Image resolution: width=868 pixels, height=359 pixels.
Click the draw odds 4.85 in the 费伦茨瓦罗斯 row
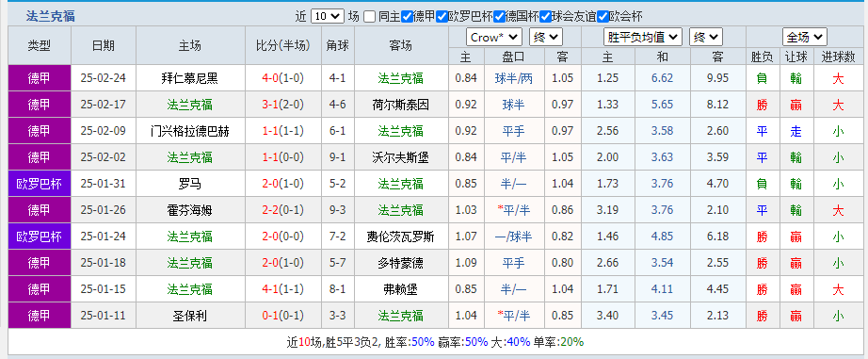(663, 237)
